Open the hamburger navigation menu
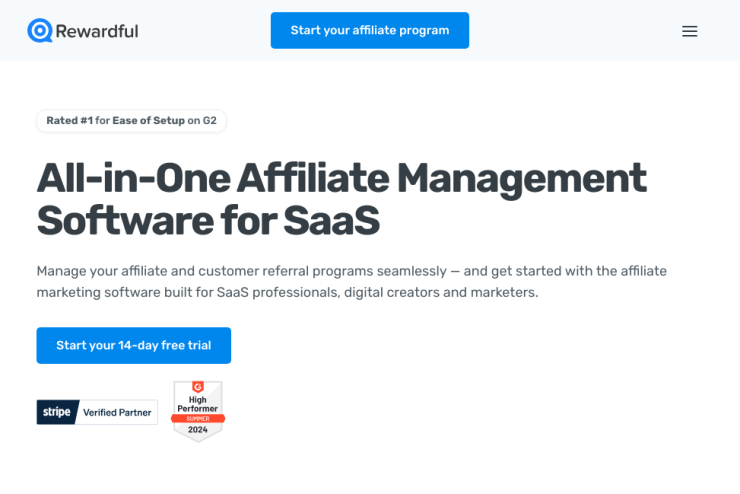Screen dimensions: 740x494 pyautogui.click(x=690, y=31)
